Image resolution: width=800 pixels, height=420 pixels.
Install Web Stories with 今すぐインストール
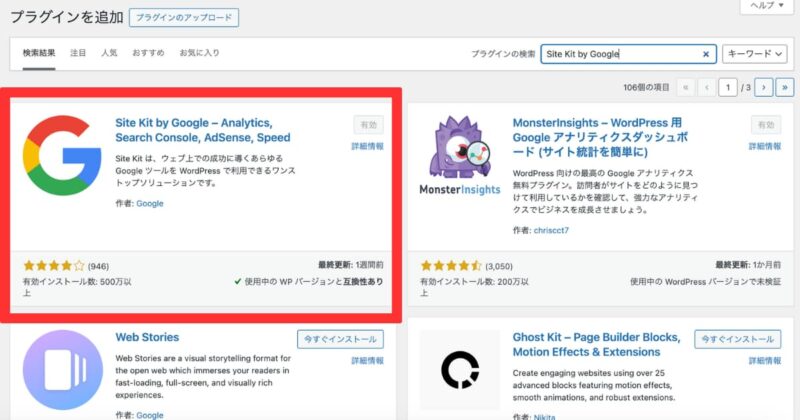[x=340, y=339]
